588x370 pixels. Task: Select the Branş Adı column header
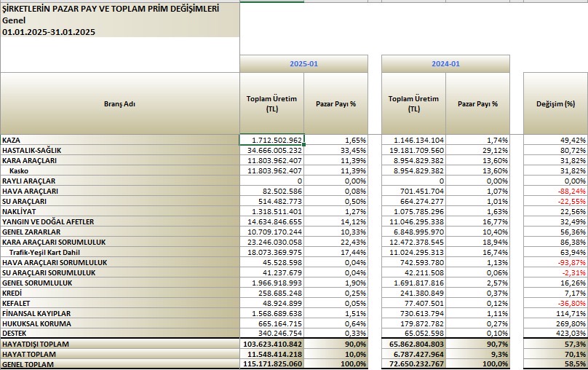[x=120, y=103]
